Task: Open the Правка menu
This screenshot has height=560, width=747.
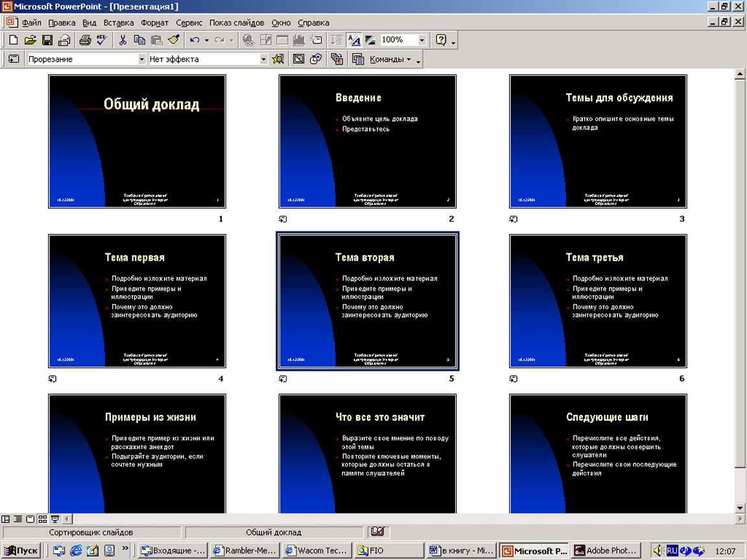Action: 62,23
